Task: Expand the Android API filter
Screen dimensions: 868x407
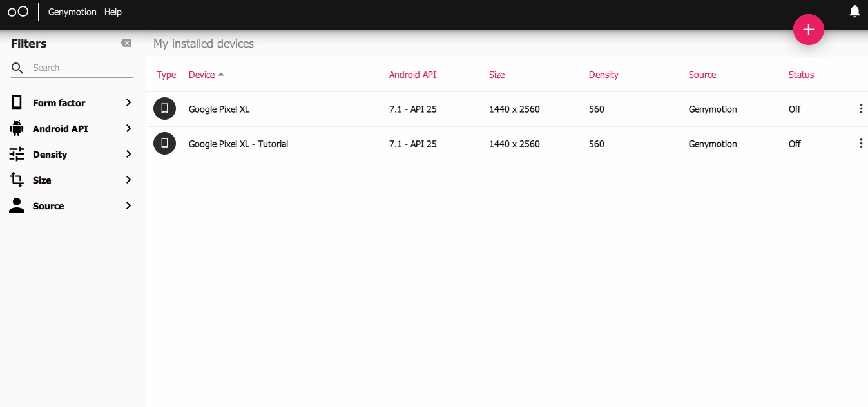Action: (x=128, y=128)
